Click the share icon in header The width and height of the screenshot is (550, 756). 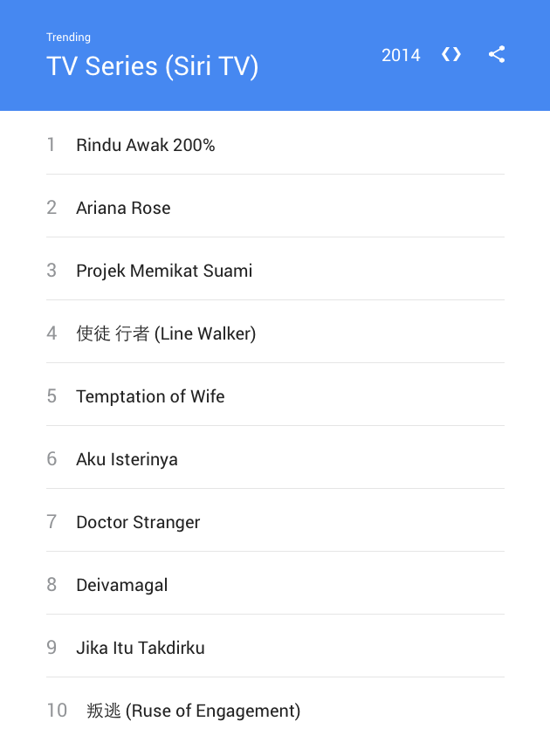[x=497, y=54]
